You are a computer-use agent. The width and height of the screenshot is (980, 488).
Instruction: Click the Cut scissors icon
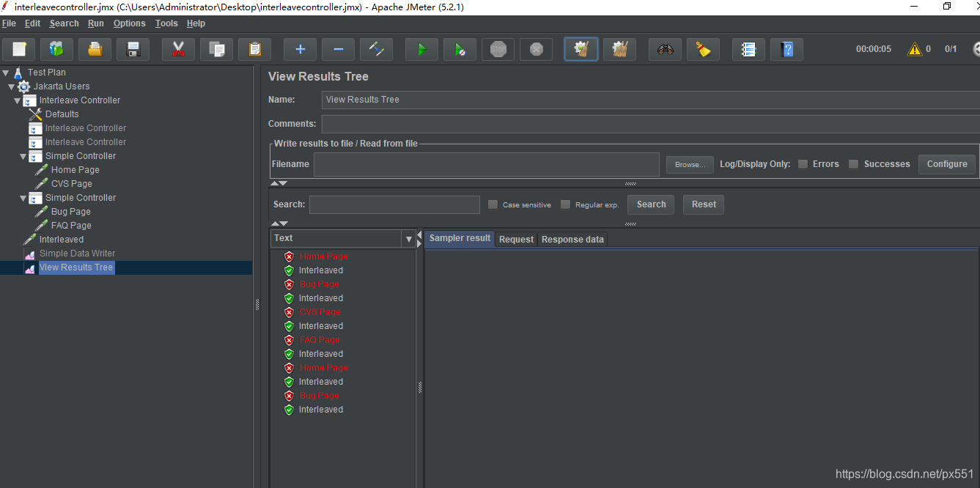[x=178, y=49]
